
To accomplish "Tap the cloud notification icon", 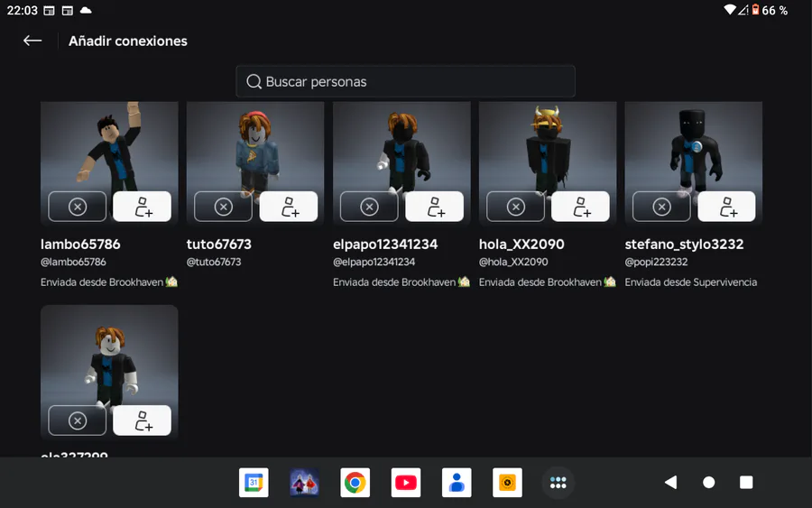I will click(86, 10).
